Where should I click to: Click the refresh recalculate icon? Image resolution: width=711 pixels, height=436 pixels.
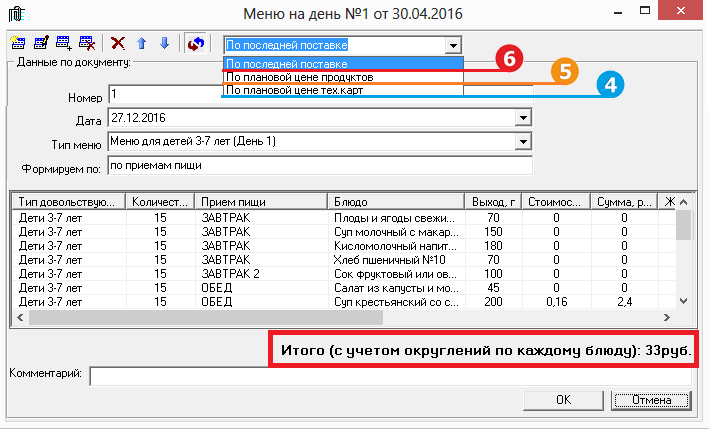click(196, 43)
